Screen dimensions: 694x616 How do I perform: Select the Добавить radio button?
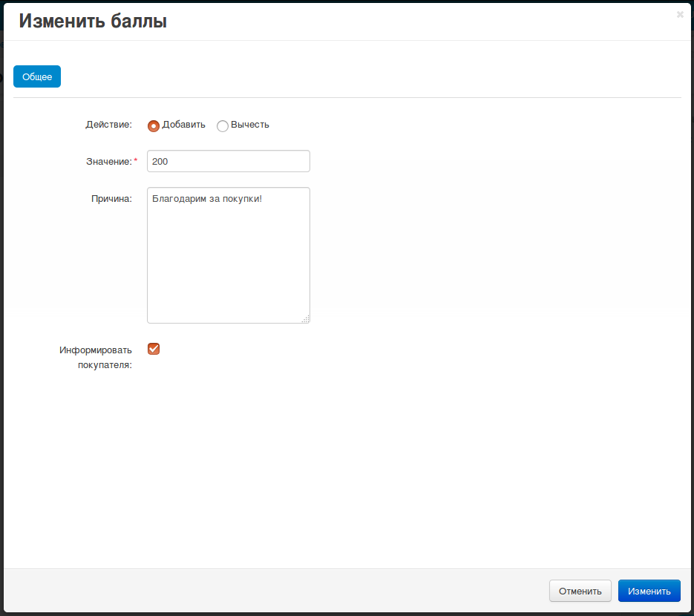(x=154, y=125)
